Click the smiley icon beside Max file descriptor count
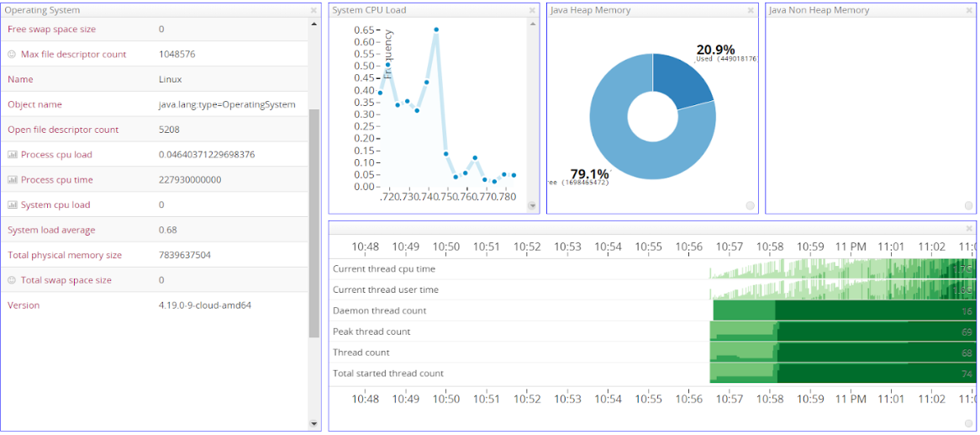Viewport: 980px width, 435px height. pos(12,55)
